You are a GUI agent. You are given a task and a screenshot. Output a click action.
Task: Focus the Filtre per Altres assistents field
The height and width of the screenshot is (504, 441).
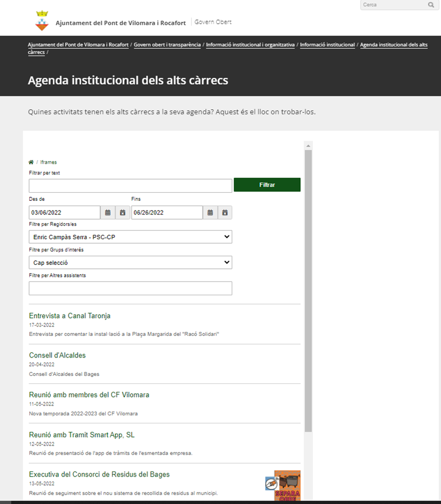(x=130, y=288)
